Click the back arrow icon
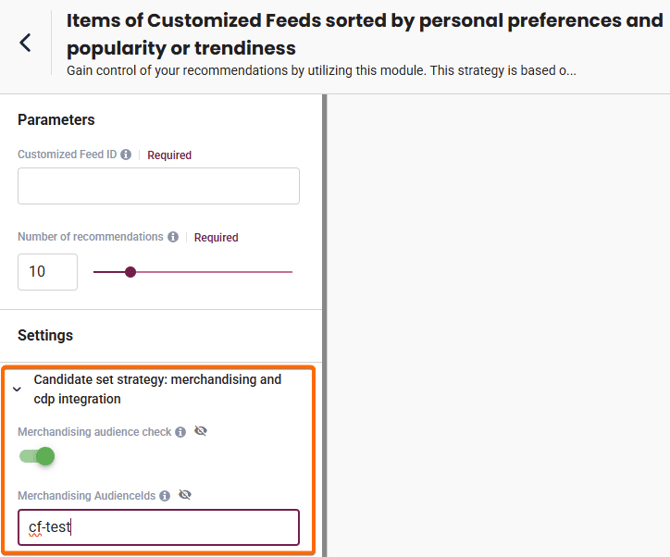670x557 pixels. pos(25,42)
